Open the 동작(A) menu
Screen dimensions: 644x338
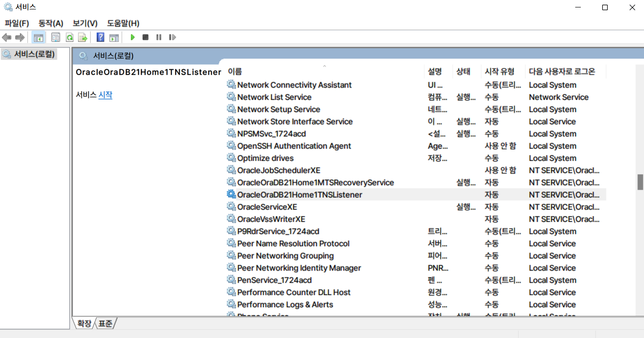(x=51, y=23)
